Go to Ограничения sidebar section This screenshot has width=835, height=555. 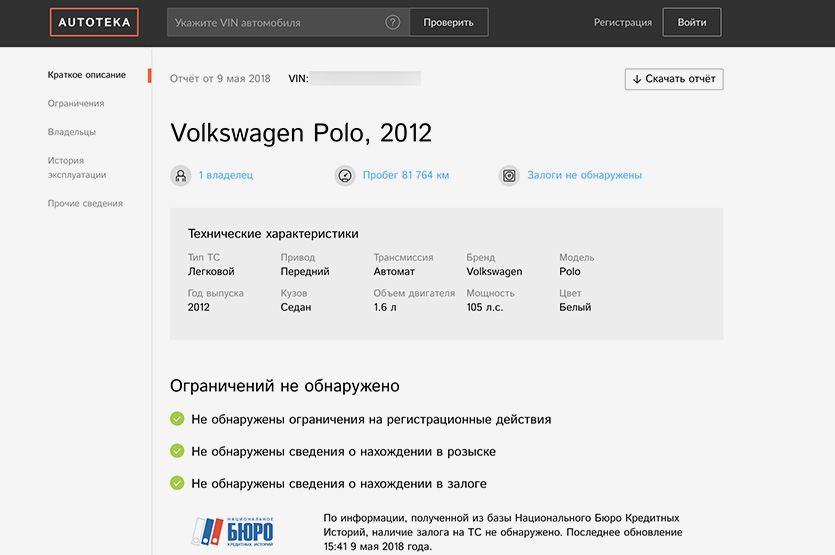(x=76, y=103)
